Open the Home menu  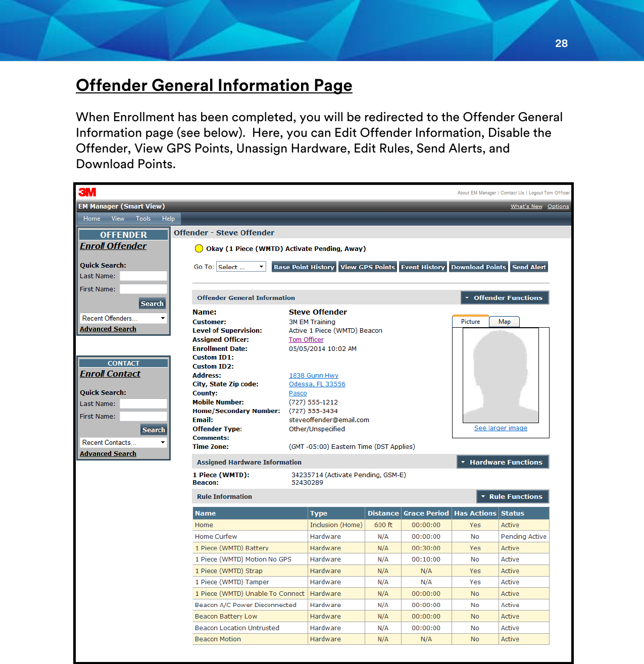point(91,219)
